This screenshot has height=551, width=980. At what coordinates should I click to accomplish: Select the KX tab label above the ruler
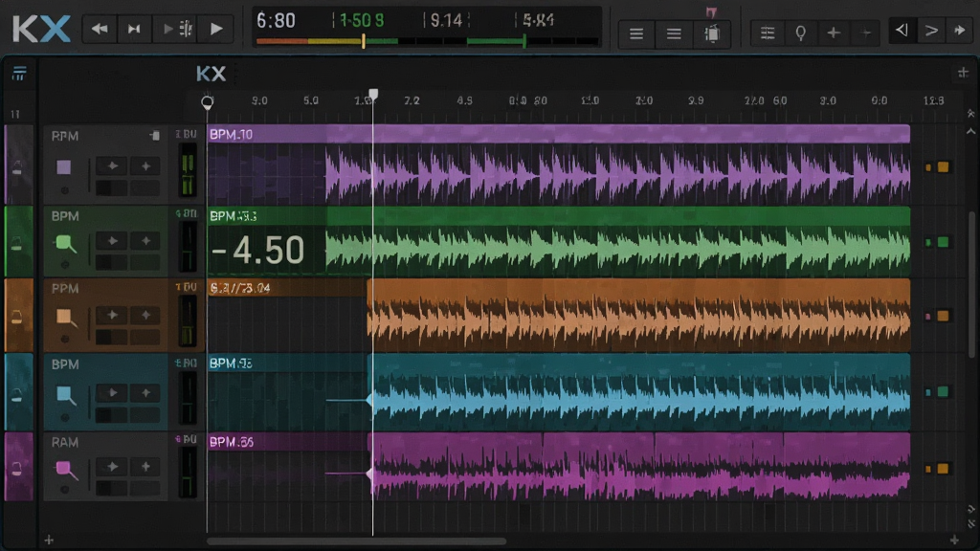212,74
